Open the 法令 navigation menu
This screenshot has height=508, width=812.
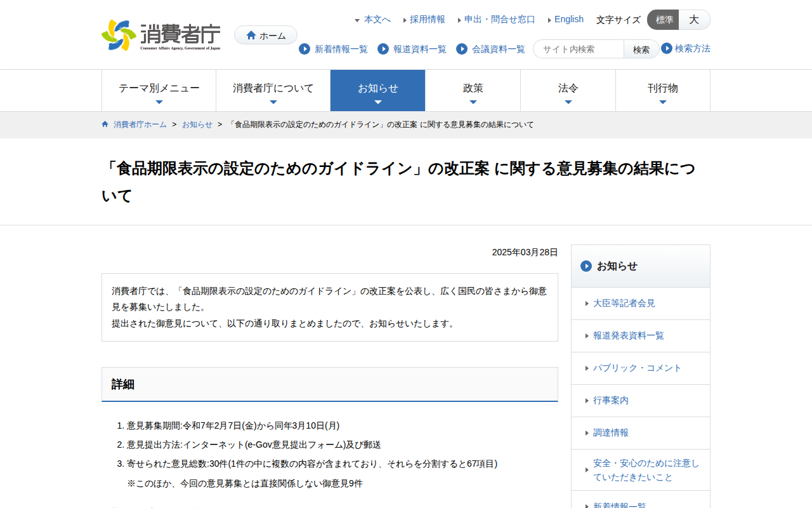pos(568,91)
